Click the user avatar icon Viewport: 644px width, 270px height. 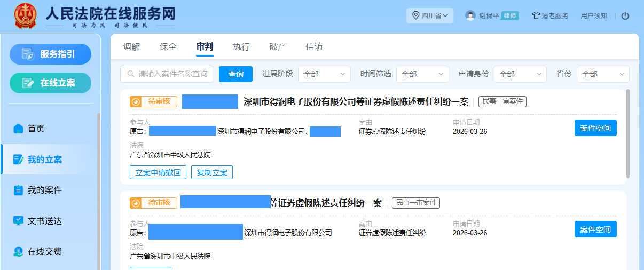tap(470, 15)
